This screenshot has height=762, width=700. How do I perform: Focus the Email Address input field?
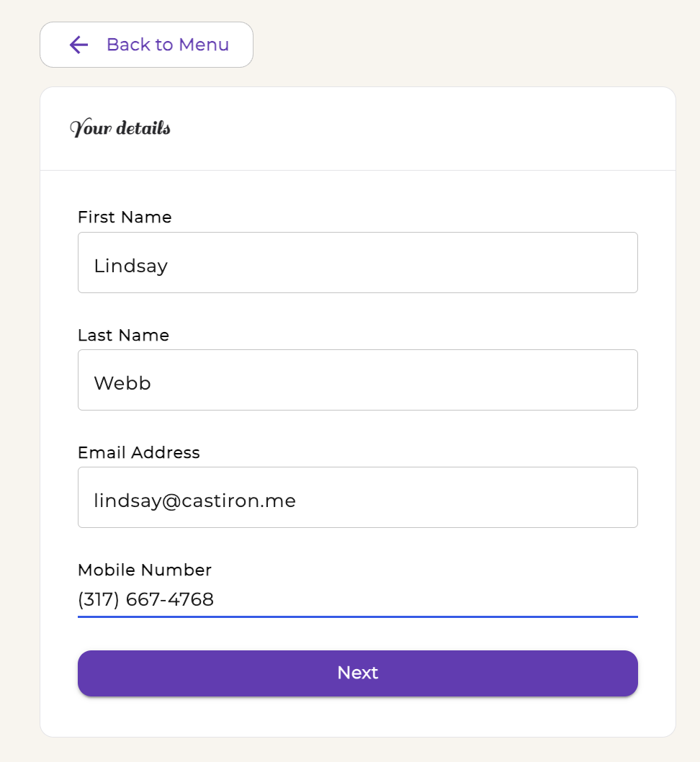click(x=357, y=497)
